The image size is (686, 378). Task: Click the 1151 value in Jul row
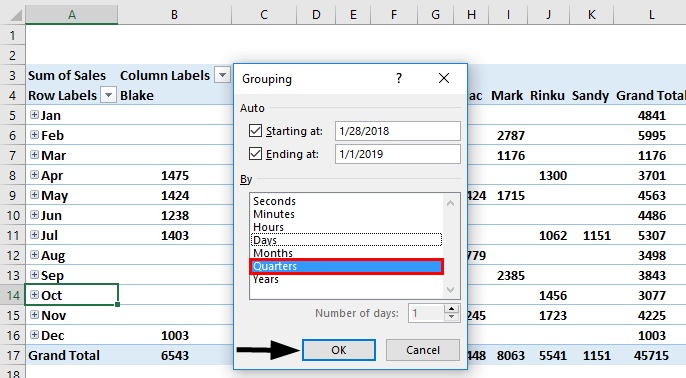coord(597,235)
